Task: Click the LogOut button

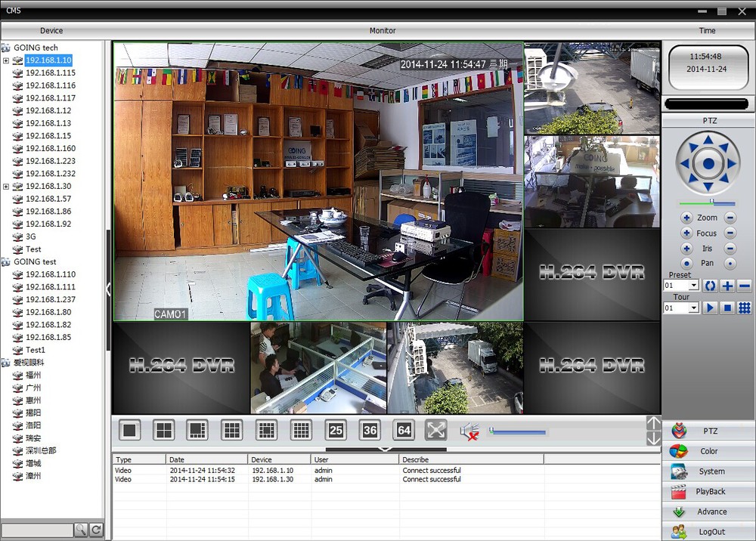Action: point(708,532)
